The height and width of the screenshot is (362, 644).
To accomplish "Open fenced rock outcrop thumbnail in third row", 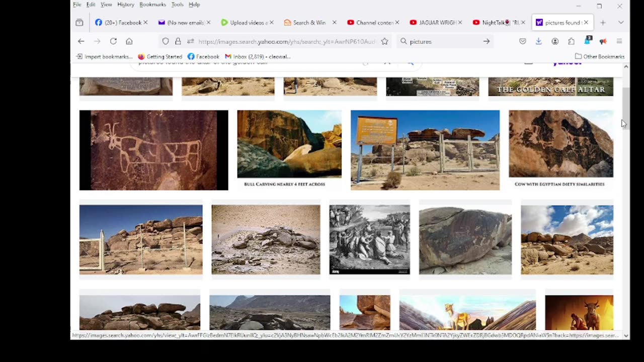I will tap(141, 239).
